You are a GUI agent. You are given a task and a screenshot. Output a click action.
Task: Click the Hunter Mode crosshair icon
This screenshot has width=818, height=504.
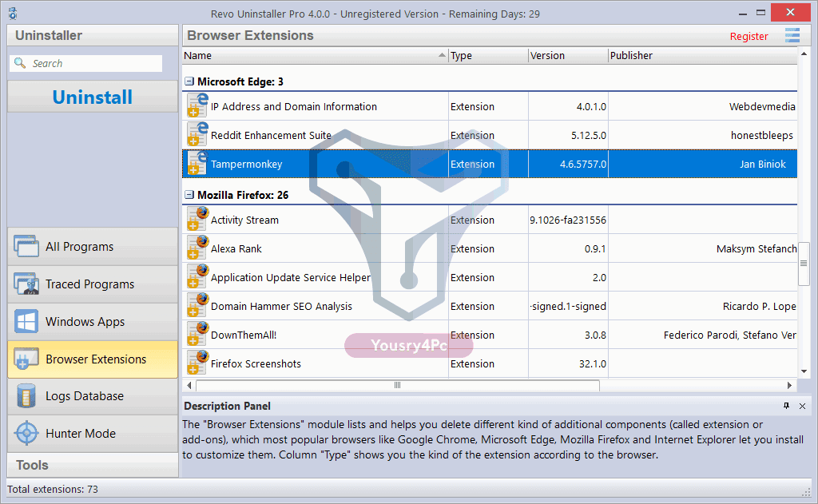click(26, 434)
